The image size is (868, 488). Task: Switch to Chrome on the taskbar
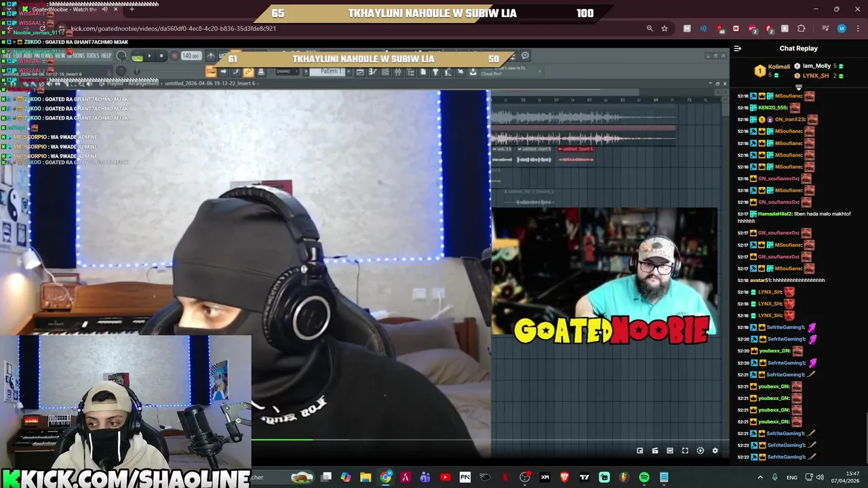pyautogui.click(x=386, y=477)
